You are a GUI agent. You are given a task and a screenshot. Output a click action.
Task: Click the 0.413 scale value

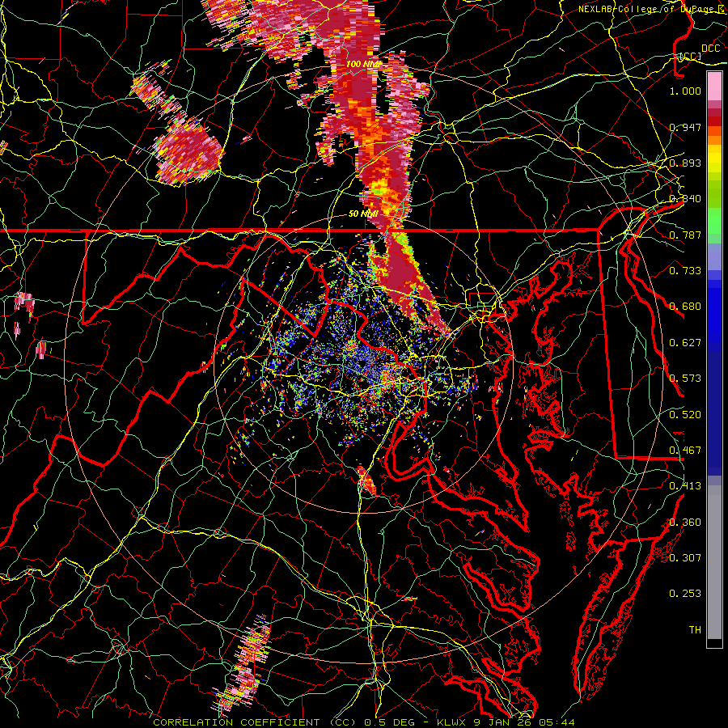click(x=685, y=486)
